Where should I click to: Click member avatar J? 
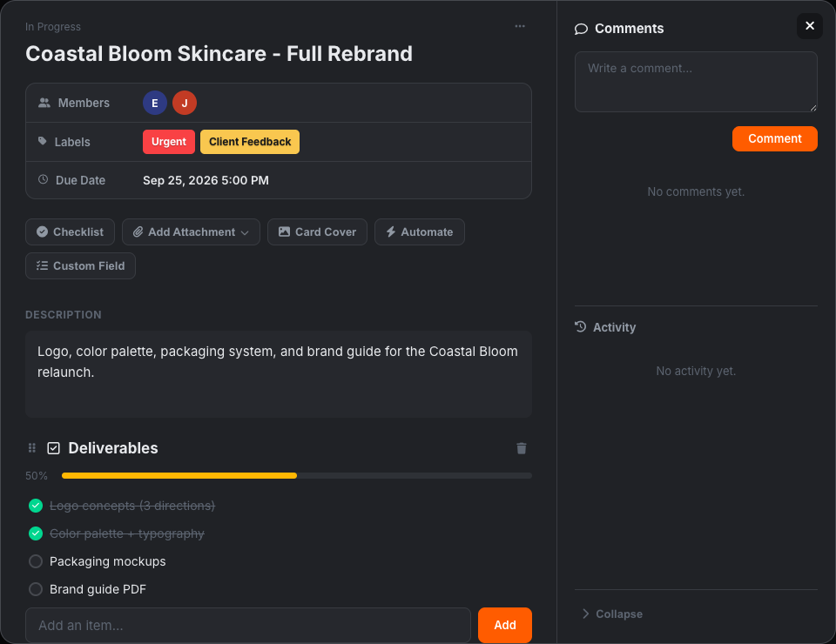(185, 103)
